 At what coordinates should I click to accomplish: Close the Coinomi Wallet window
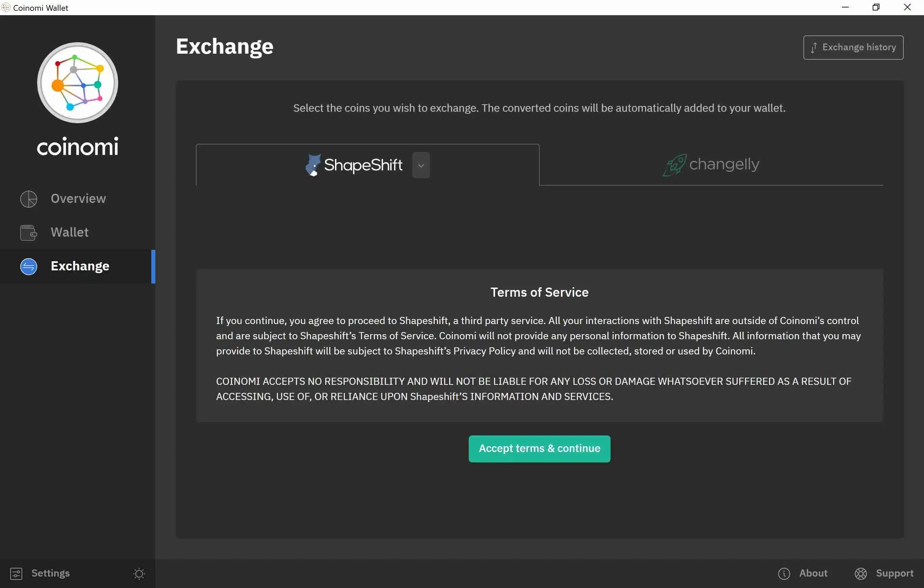pos(907,7)
